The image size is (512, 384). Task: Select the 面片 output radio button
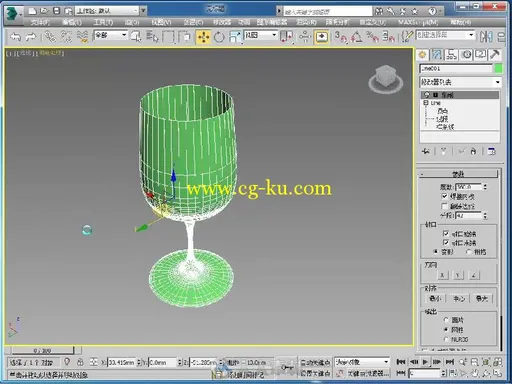tap(446, 320)
